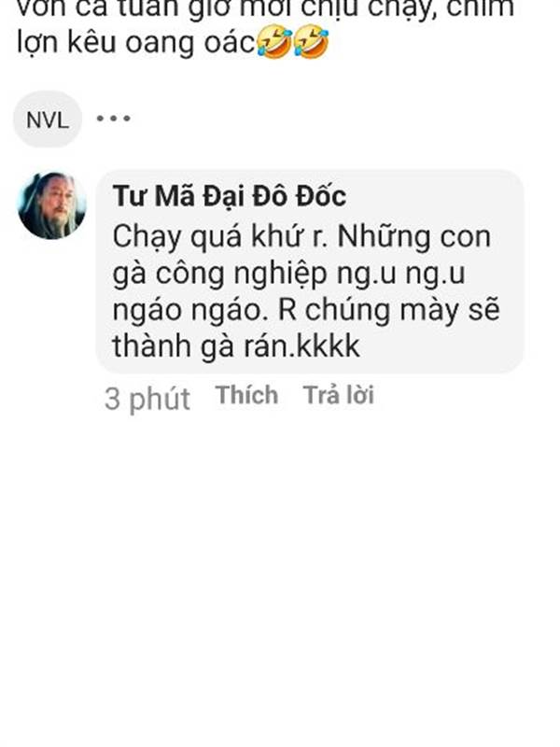Viewport: 560px width, 747px height.
Task: Click the comment line "Chạy quá khứ r."
Action: tap(220, 238)
